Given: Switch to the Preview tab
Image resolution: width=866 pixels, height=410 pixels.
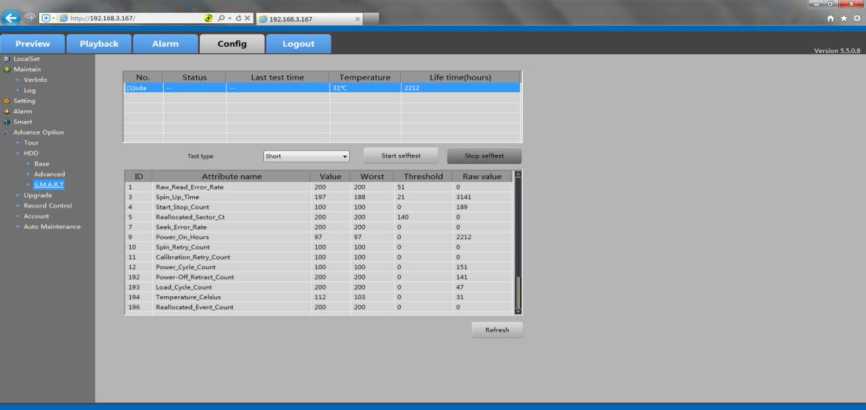Looking at the screenshot, I should click(32, 44).
